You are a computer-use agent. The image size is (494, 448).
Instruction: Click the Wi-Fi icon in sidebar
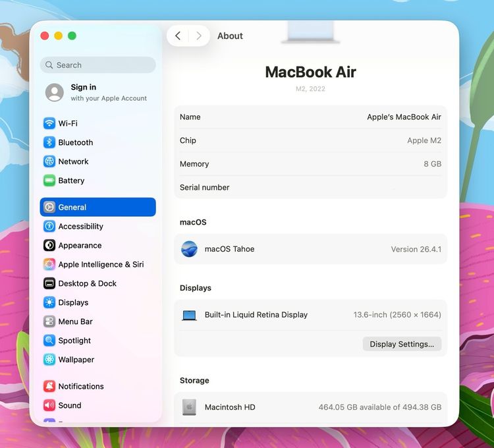(49, 123)
